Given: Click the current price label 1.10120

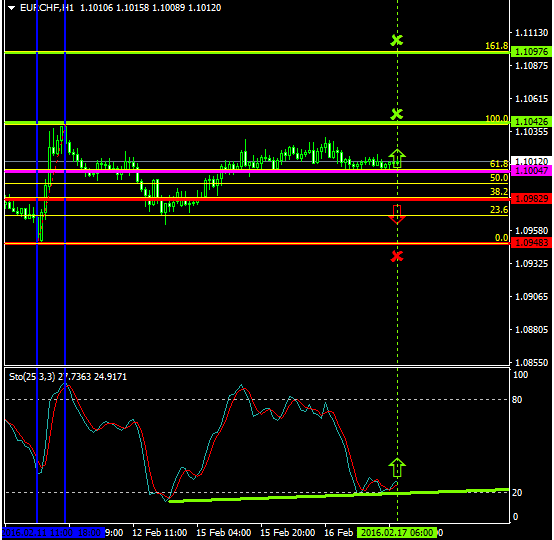Looking at the screenshot, I should 531,162.
